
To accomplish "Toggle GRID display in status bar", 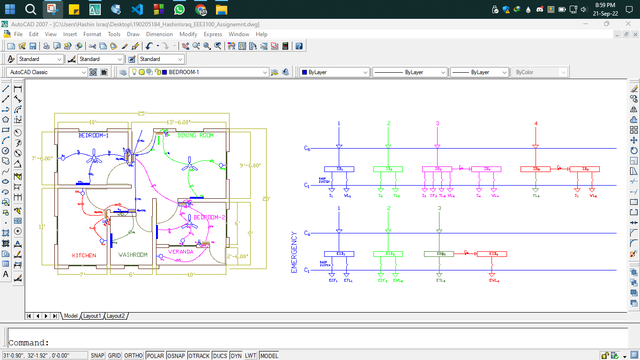I will tap(114, 356).
